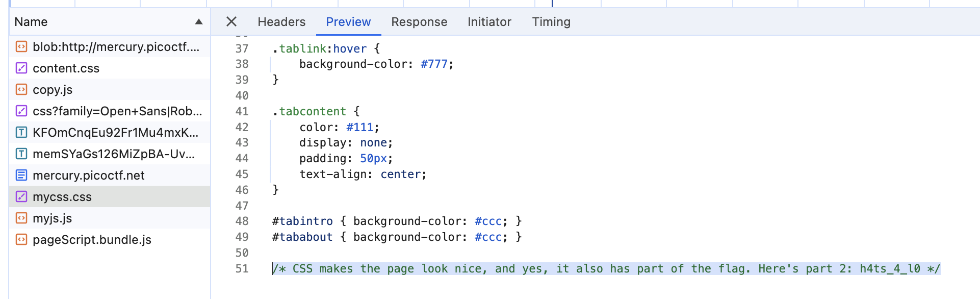Screen dimensions: 980x299
Task: Toggle the Name column sort arrow
Action: pyautogui.click(x=199, y=22)
